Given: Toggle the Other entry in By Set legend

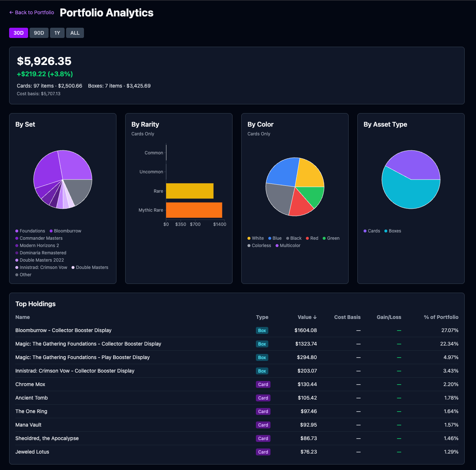Looking at the screenshot, I should tap(23, 274).
